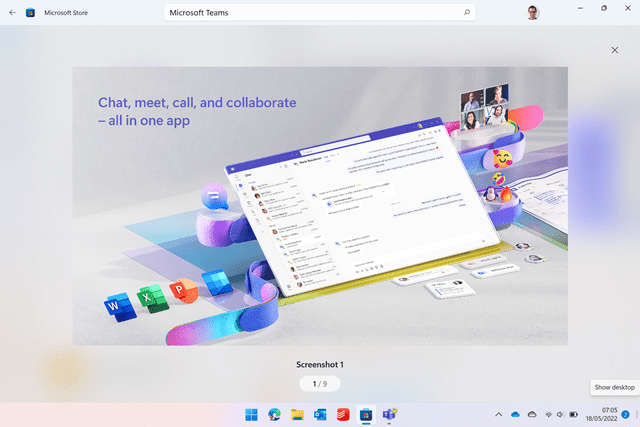640x427 pixels.
Task: Close the screenshot viewer overlay
Action: pos(615,50)
